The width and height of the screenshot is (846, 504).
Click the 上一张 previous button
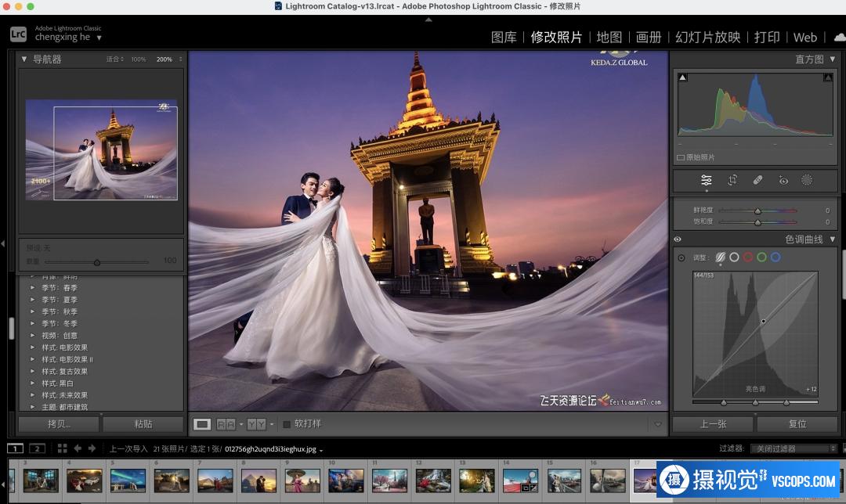(714, 424)
